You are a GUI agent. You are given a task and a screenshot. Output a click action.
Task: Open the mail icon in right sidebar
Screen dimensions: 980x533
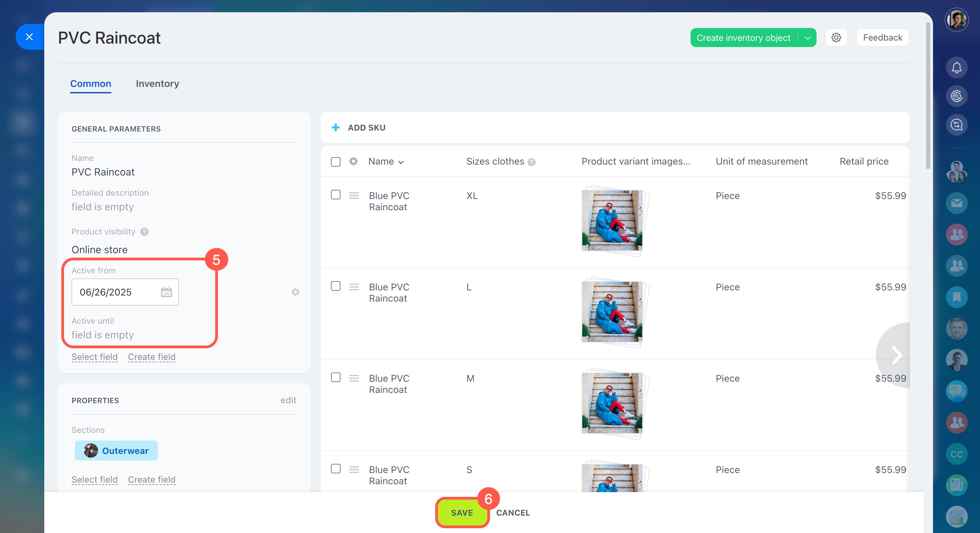click(956, 203)
